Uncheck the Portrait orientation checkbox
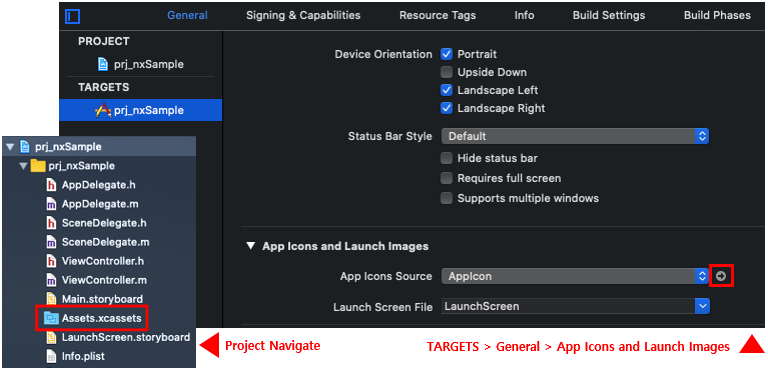 [x=446, y=54]
